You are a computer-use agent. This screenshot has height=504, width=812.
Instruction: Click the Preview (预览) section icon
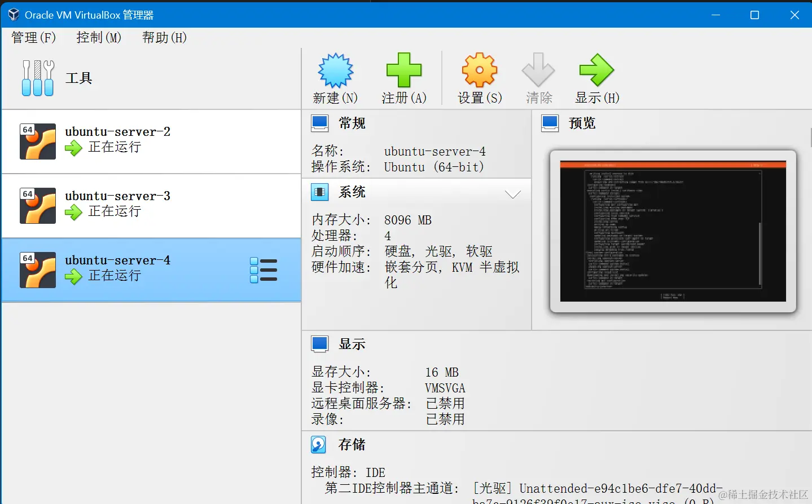click(x=550, y=123)
